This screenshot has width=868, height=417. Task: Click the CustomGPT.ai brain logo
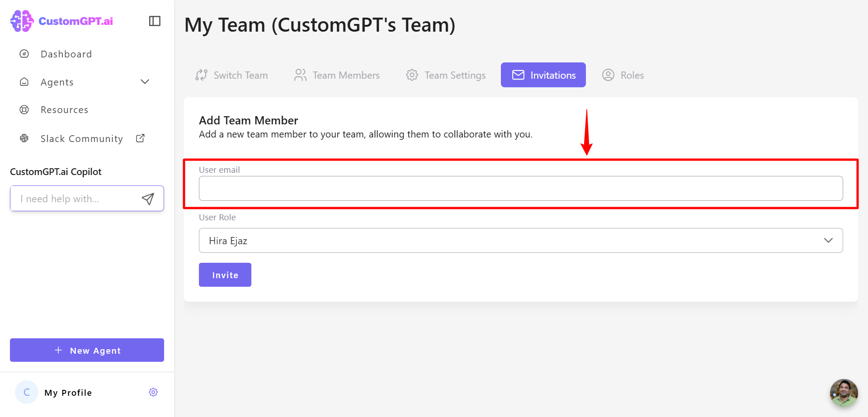click(22, 21)
